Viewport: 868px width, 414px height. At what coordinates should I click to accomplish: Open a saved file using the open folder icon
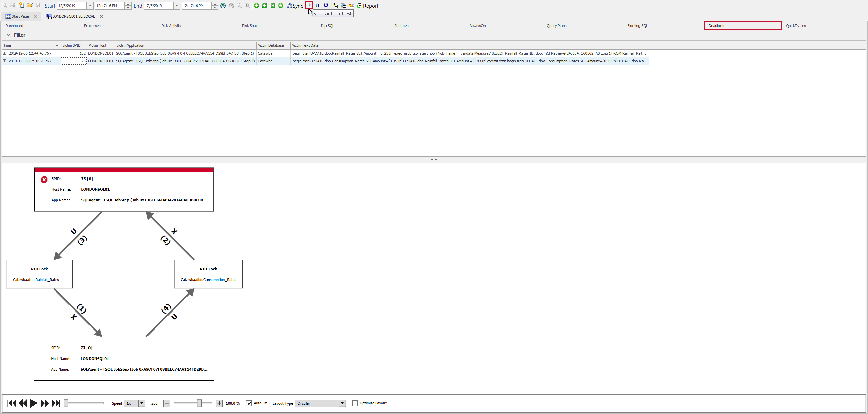(30, 5)
